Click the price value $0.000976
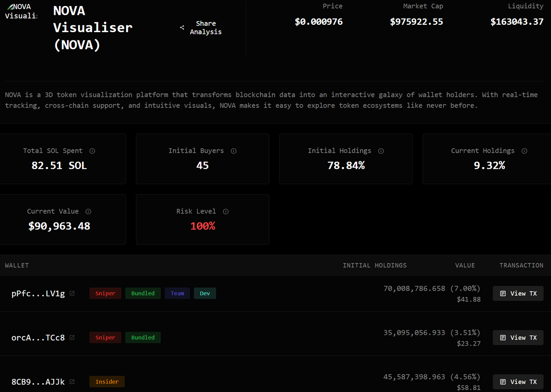 coord(319,22)
